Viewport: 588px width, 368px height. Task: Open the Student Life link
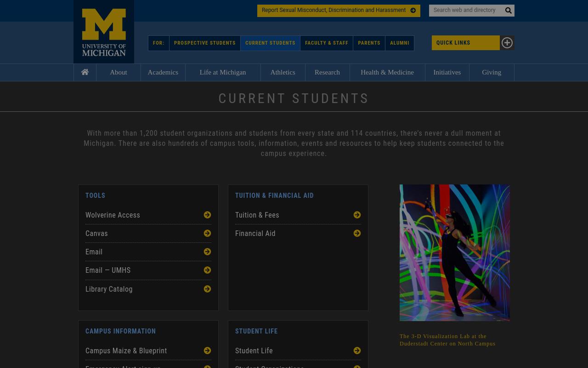(x=298, y=351)
